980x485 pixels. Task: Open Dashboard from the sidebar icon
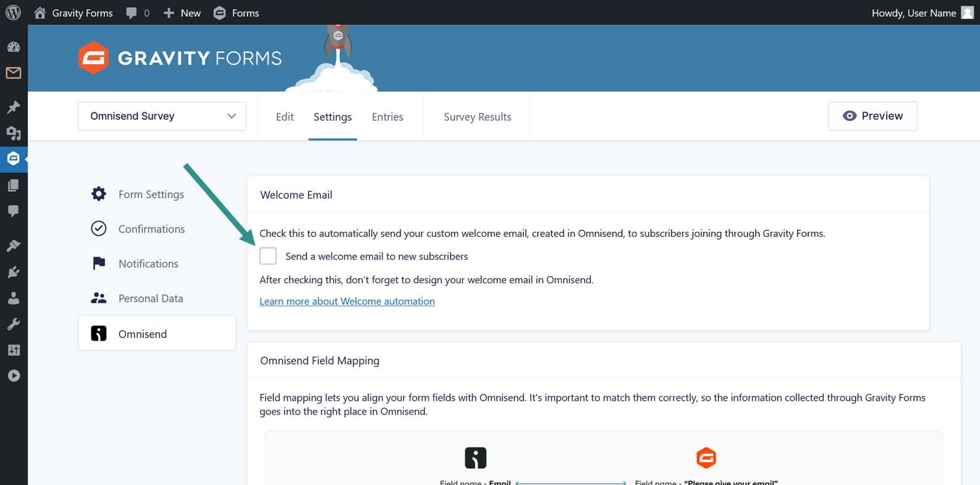click(x=13, y=47)
